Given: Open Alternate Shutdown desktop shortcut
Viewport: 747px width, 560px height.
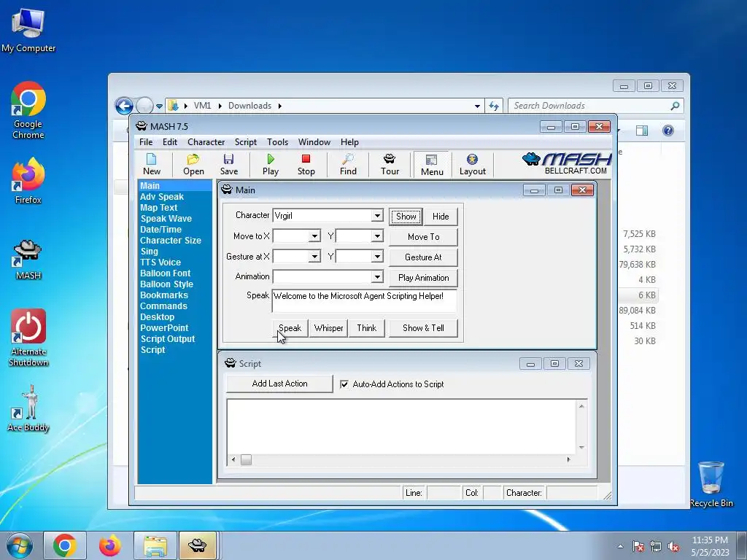Looking at the screenshot, I should click(28, 338).
